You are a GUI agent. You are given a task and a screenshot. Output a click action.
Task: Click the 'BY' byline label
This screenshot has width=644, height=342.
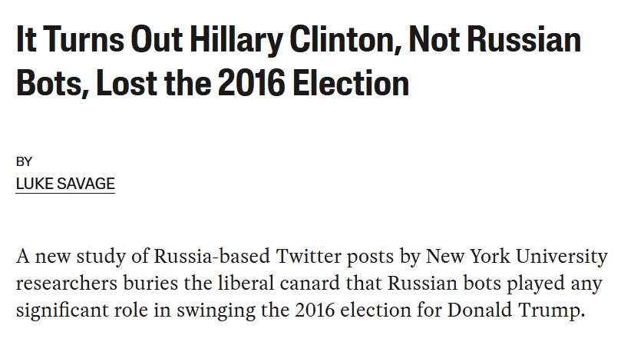coord(24,162)
